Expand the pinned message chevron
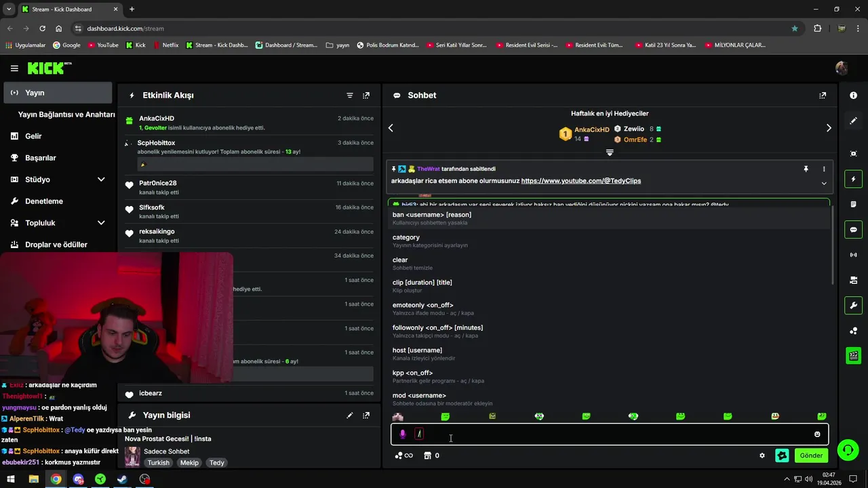Viewport: 868px width, 488px height. click(x=824, y=183)
